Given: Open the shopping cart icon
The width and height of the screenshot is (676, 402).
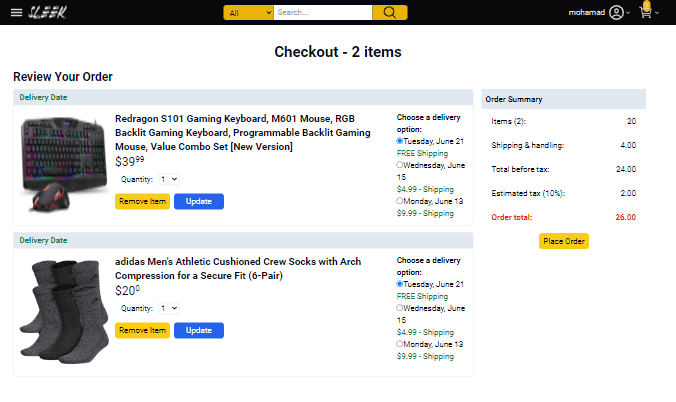Looking at the screenshot, I should click(x=645, y=13).
